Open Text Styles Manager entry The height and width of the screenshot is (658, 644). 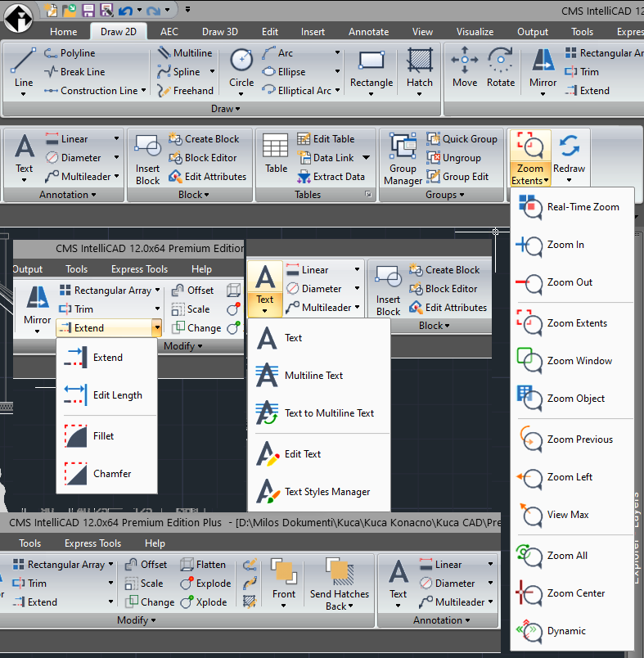pos(319,492)
